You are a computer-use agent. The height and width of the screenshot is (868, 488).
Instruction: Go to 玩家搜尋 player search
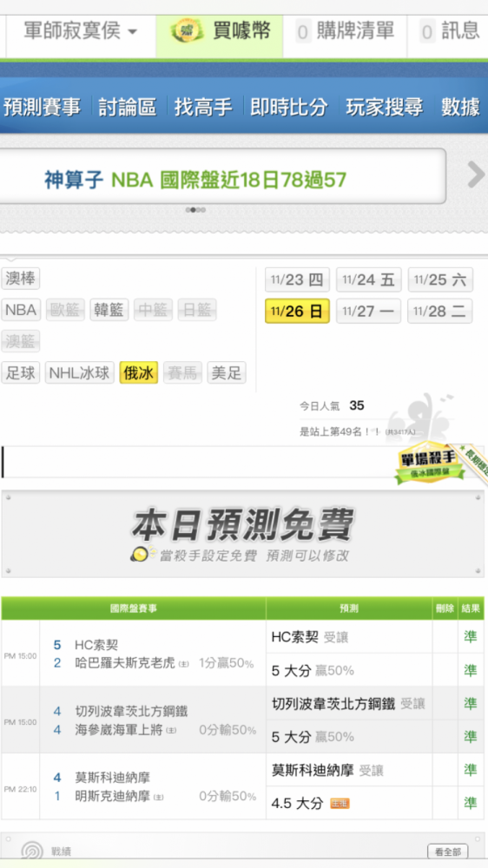pos(385,107)
